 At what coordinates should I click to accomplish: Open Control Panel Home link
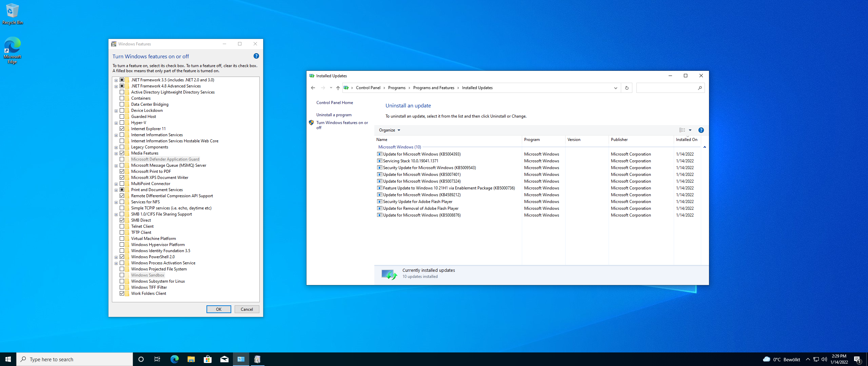pos(335,103)
